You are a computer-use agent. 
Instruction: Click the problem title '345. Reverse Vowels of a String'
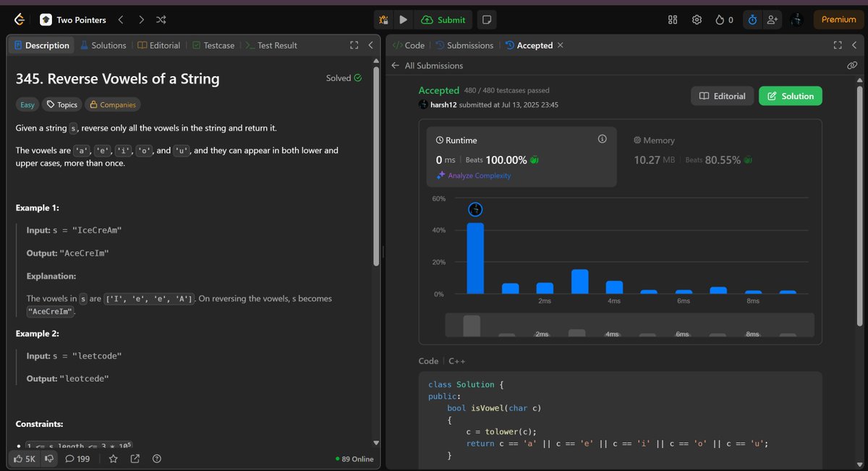click(x=117, y=79)
